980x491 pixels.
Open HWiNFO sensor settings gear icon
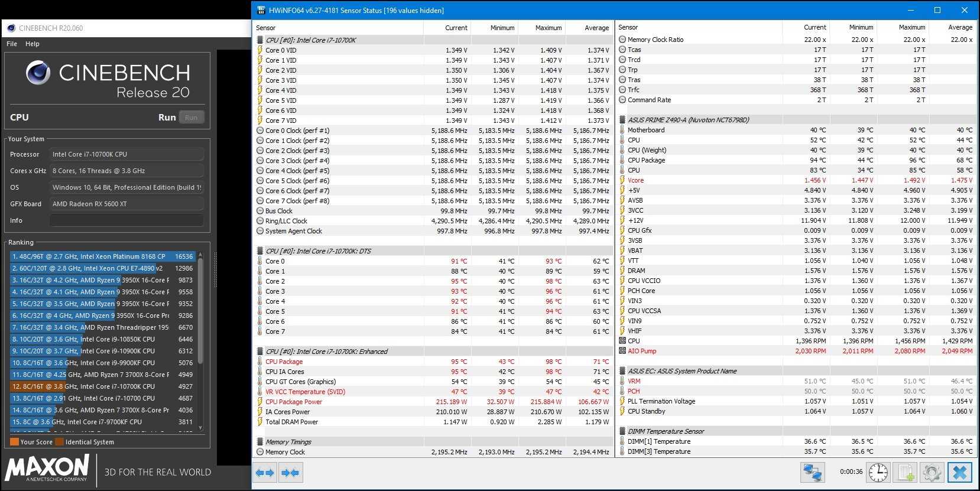point(932,473)
